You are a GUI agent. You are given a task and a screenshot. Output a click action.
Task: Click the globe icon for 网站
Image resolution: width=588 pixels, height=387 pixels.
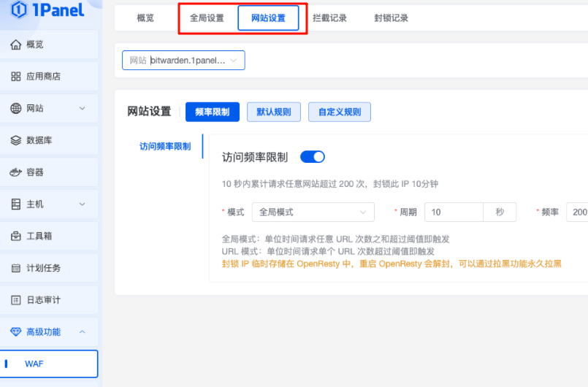[x=16, y=108]
